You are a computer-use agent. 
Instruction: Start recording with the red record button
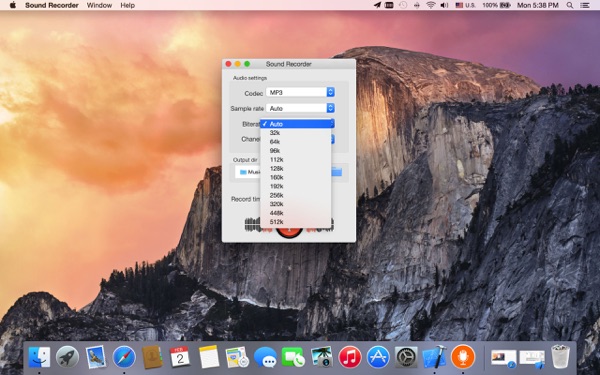[x=289, y=231]
